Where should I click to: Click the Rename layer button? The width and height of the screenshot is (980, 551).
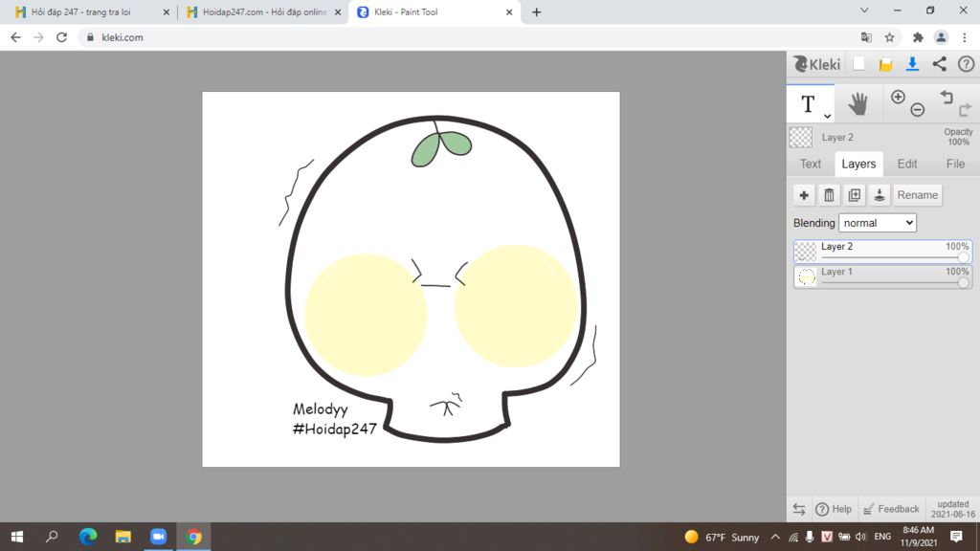pyautogui.click(x=918, y=195)
